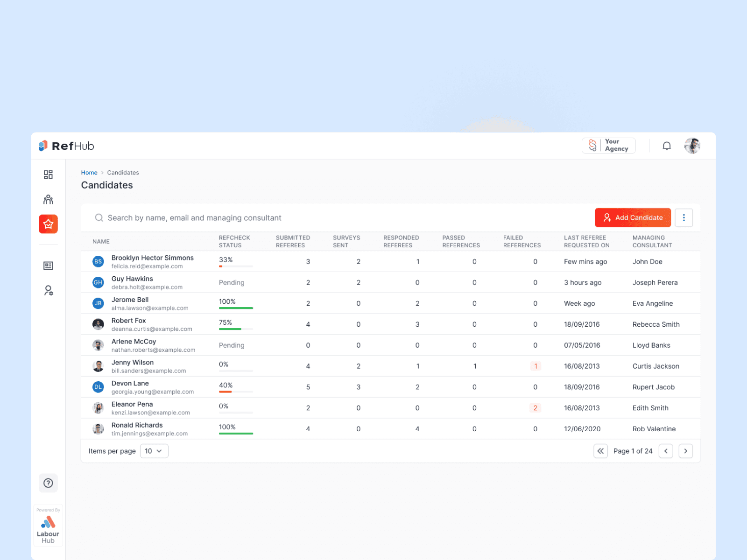Click the DL avatar for Devon Lane
Image resolution: width=747 pixels, height=560 pixels.
tap(98, 387)
